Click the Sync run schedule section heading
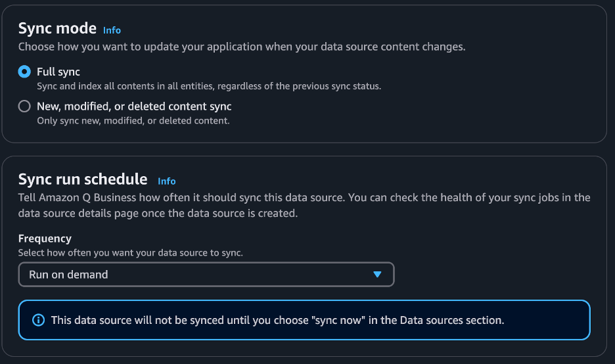The width and height of the screenshot is (615, 364). click(x=83, y=179)
